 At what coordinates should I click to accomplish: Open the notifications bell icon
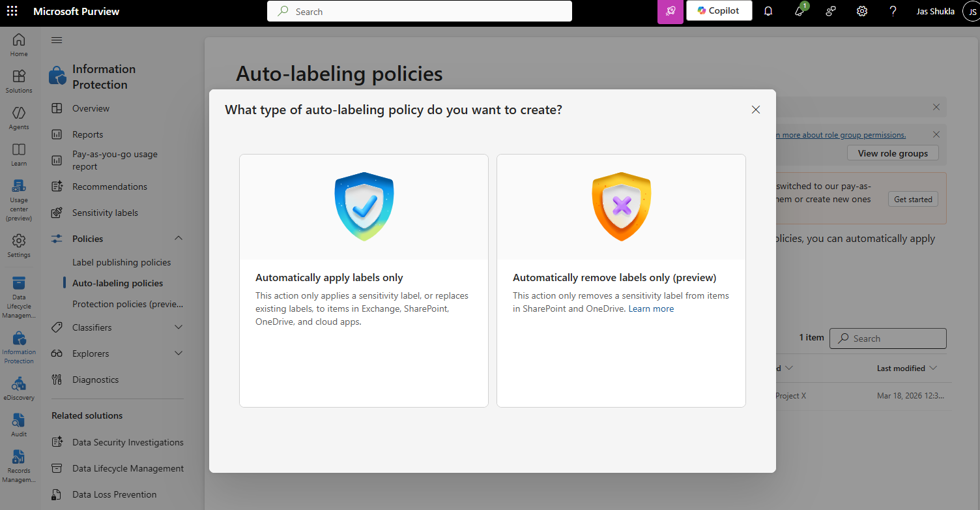(x=768, y=11)
